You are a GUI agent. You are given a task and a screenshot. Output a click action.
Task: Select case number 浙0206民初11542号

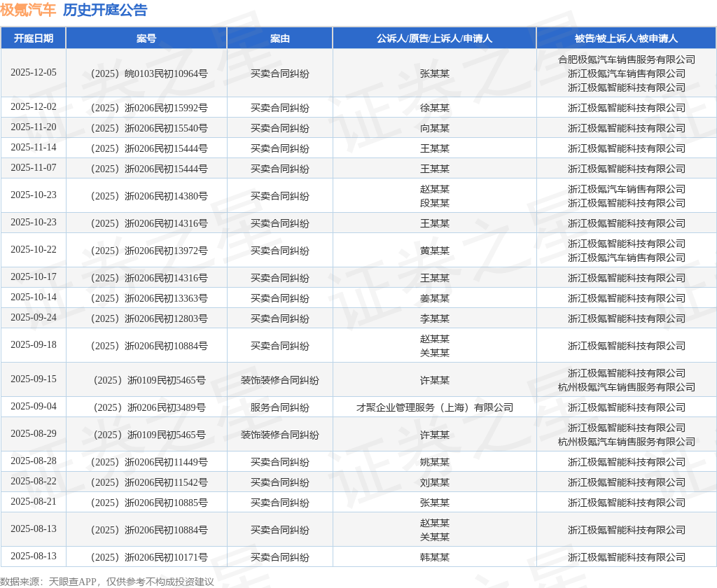[146, 482]
